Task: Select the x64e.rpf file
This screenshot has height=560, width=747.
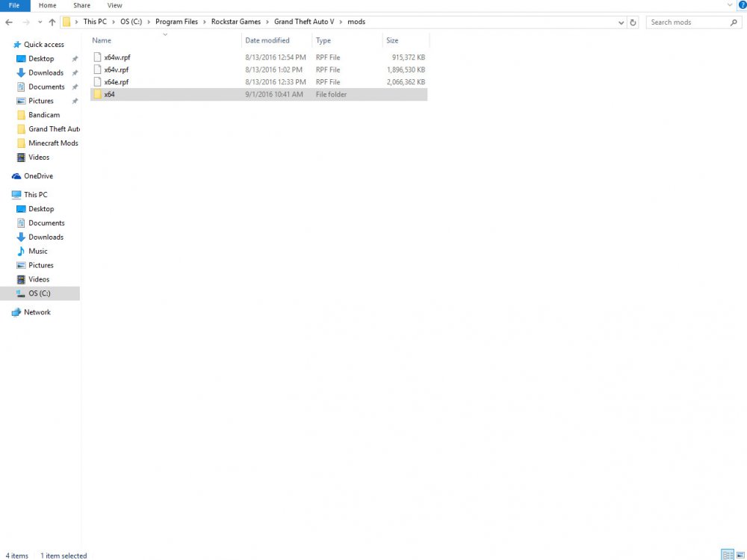Action: click(258, 82)
